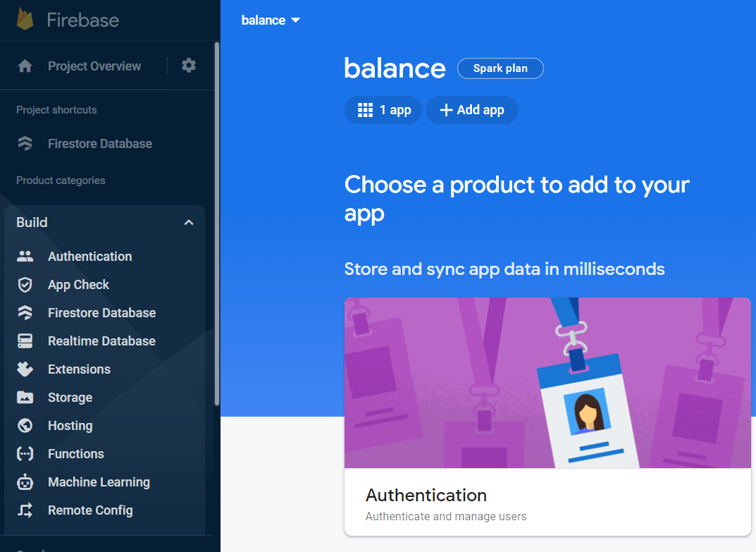
Task: Click the Extensions puzzle icon
Action: (25, 369)
